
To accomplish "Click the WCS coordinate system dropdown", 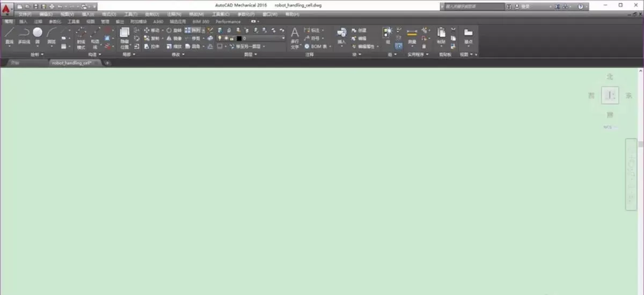I will point(610,127).
